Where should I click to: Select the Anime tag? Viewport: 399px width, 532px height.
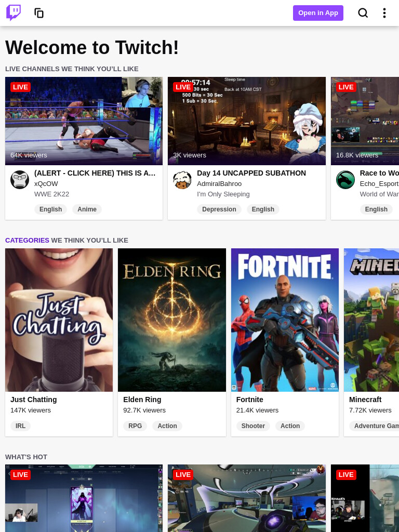point(87,209)
